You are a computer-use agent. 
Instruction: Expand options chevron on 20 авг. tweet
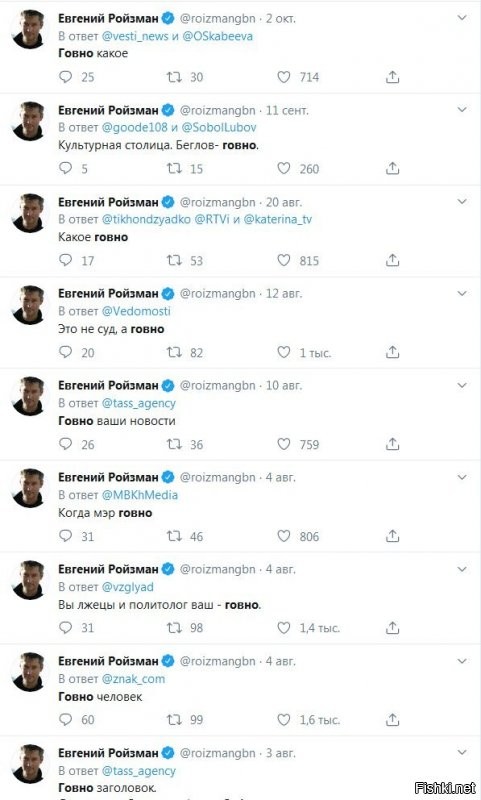pyautogui.click(x=462, y=202)
